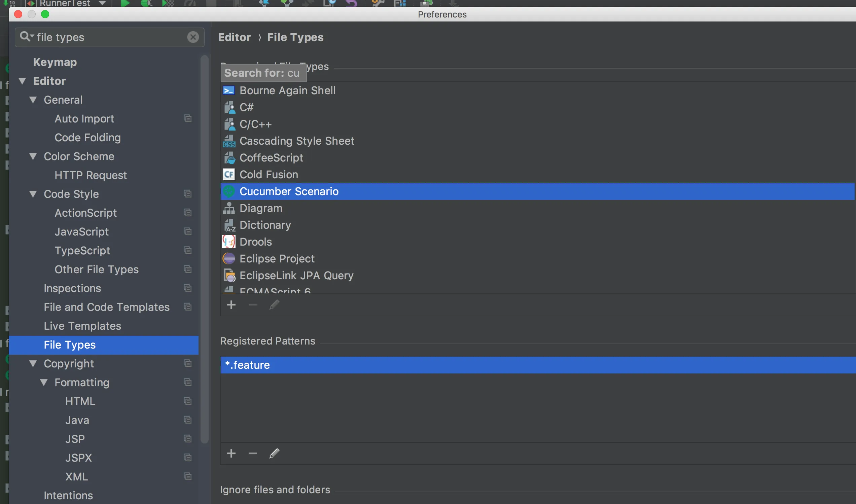This screenshot has width=856, height=504.
Task: Click into the settings search field
Action: (x=109, y=37)
